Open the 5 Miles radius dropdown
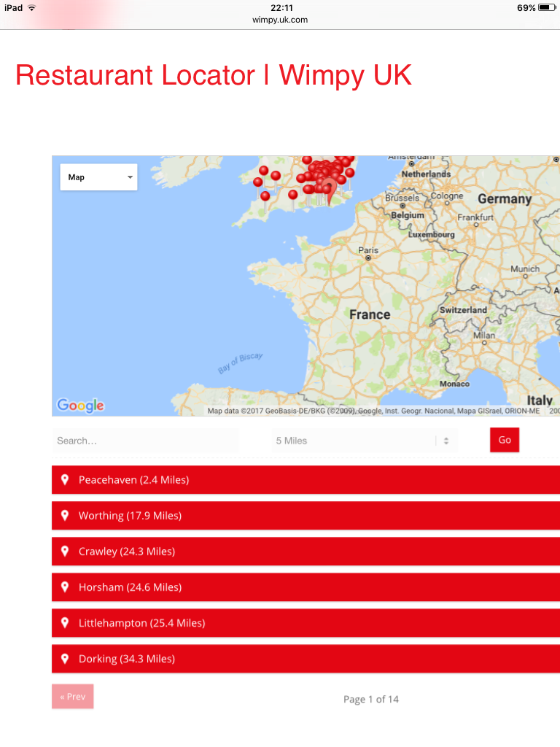The width and height of the screenshot is (560, 747). (365, 441)
